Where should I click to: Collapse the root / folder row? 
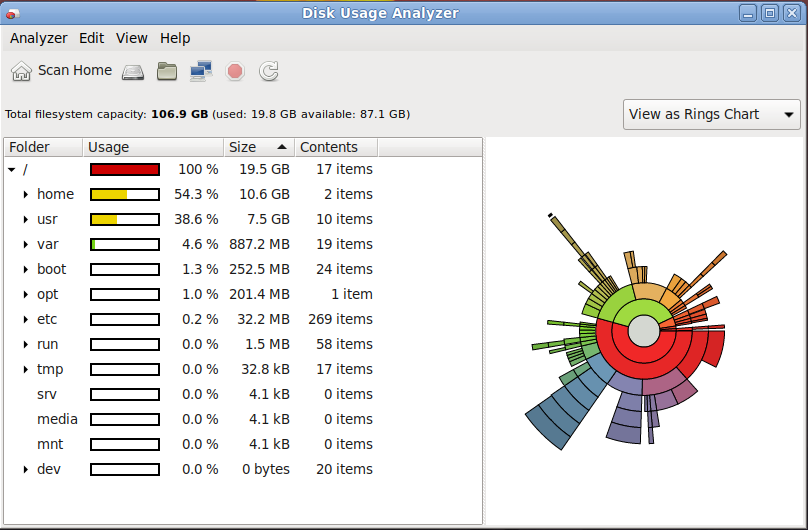11,170
